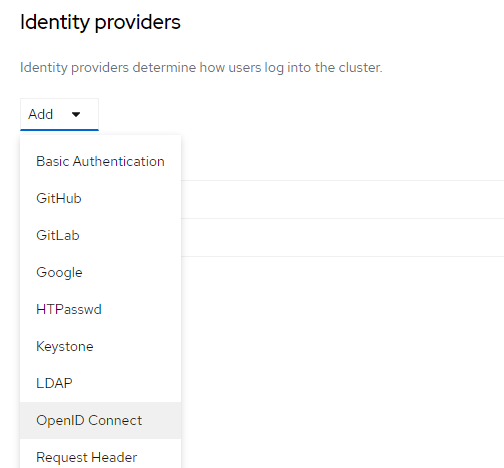The width and height of the screenshot is (504, 468).
Task: Click the 'Add' text label on the toggle
Action: pyautogui.click(x=40, y=114)
